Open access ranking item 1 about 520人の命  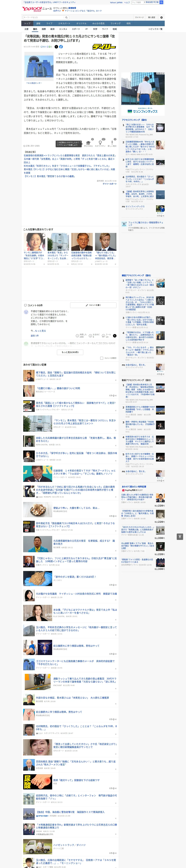tap(140, 128)
